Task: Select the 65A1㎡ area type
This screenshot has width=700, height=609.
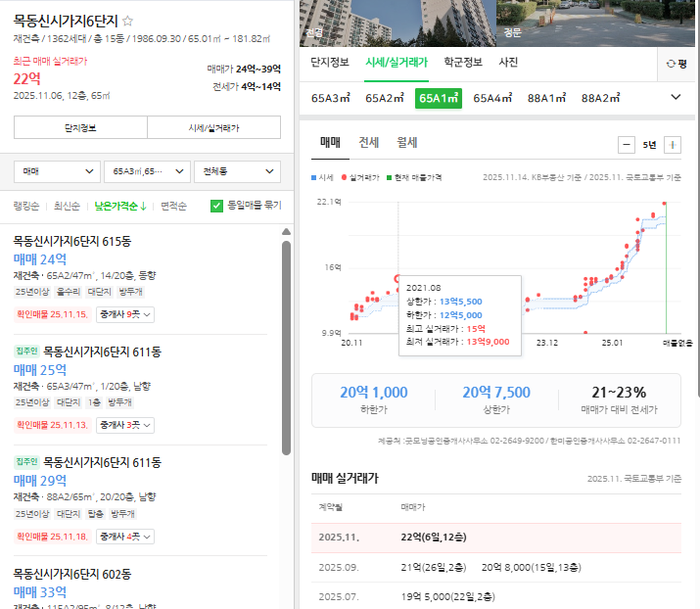Action: [x=439, y=98]
